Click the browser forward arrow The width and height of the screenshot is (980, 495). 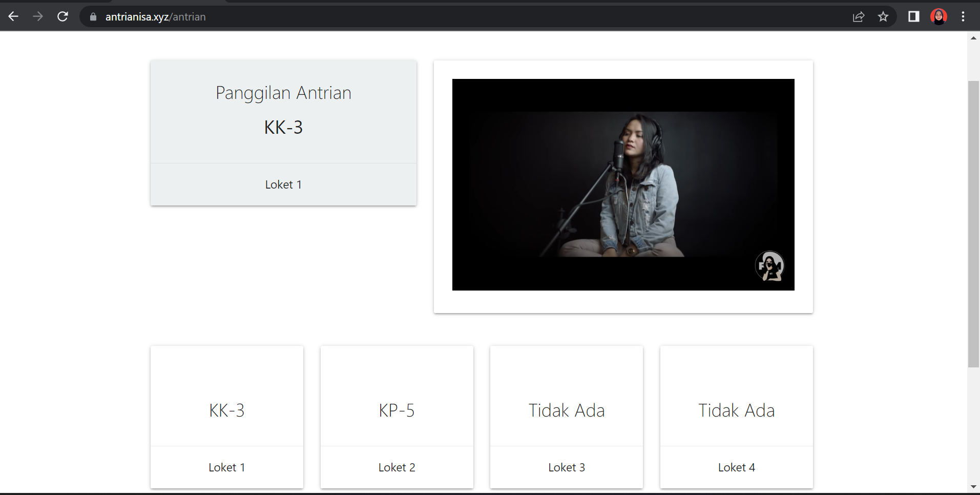(x=38, y=16)
